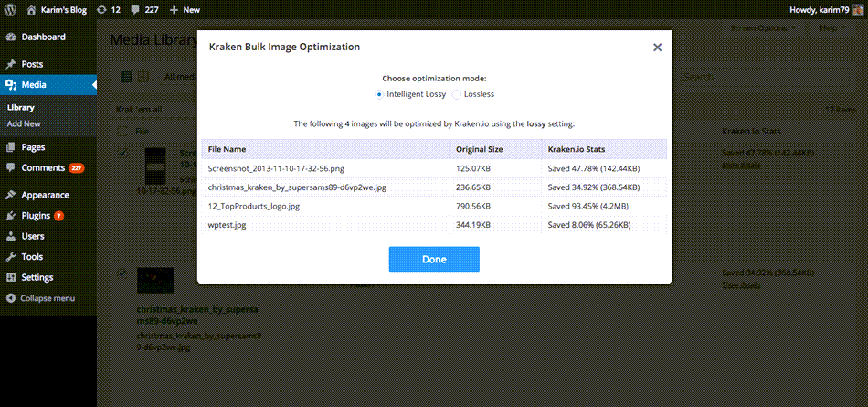Viewport: 868px width, 407px height.
Task: Select the wptest.jpg row
Action: tap(434, 225)
